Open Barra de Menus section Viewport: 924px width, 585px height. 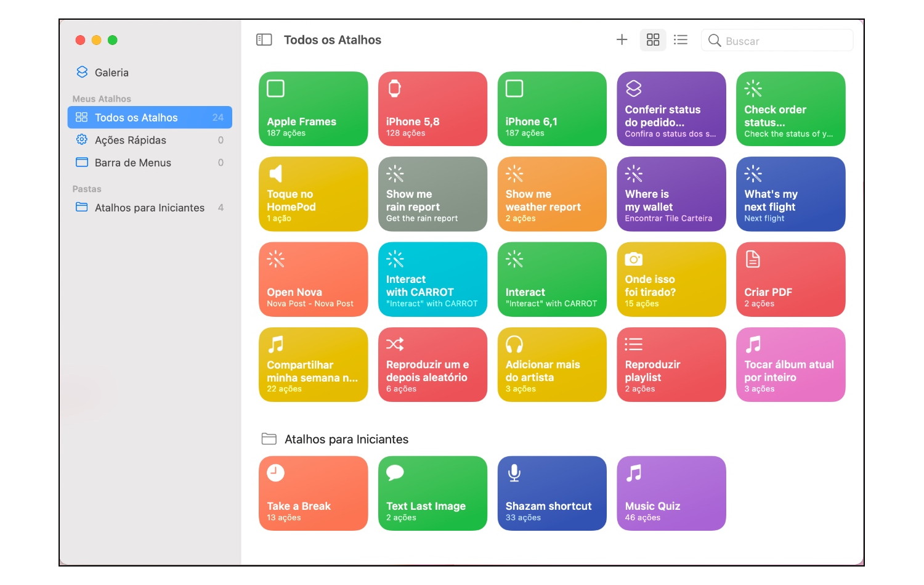(x=150, y=163)
